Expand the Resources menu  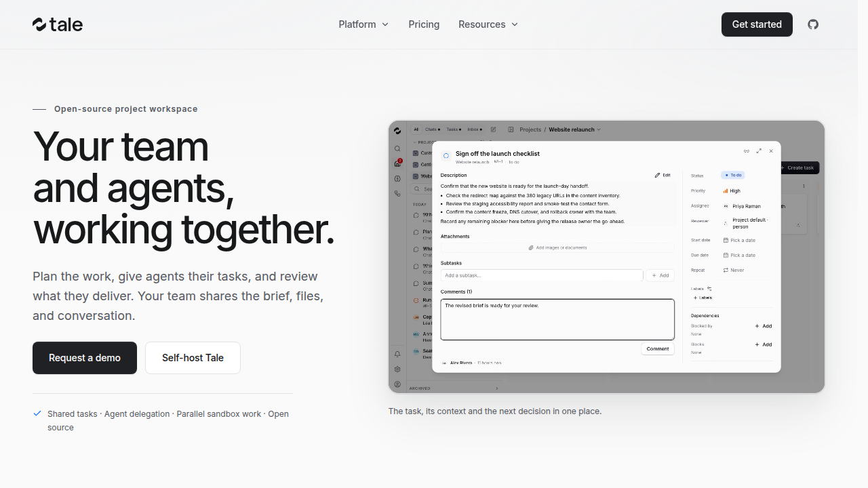click(x=488, y=24)
